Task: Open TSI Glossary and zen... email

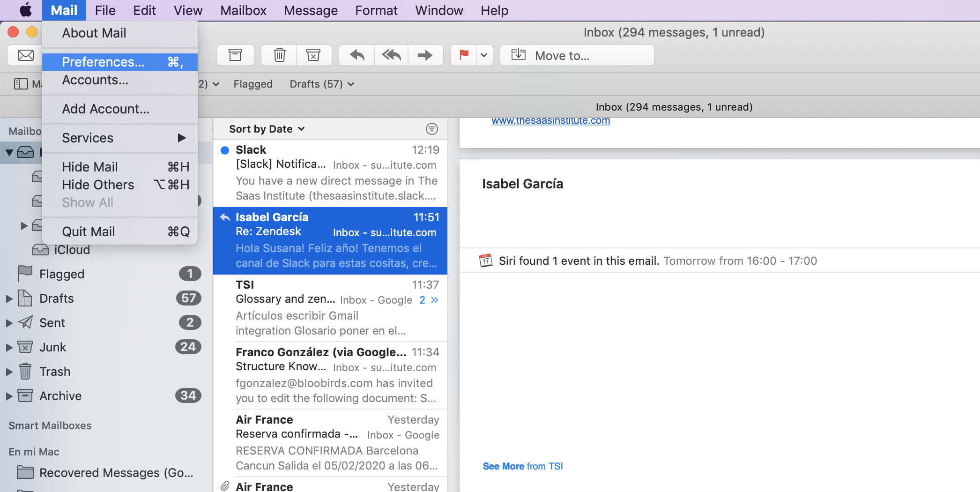Action: coord(330,308)
